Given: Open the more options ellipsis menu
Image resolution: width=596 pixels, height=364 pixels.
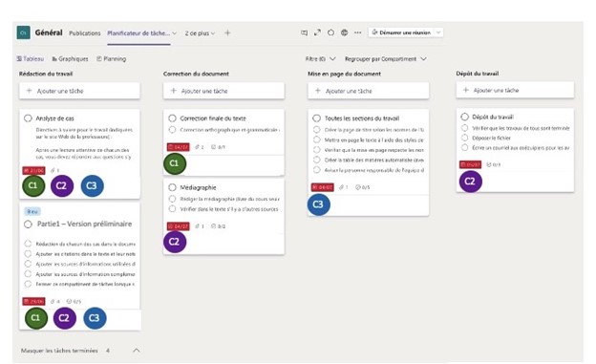Looking at the screenshot, I should click(357, 32).
